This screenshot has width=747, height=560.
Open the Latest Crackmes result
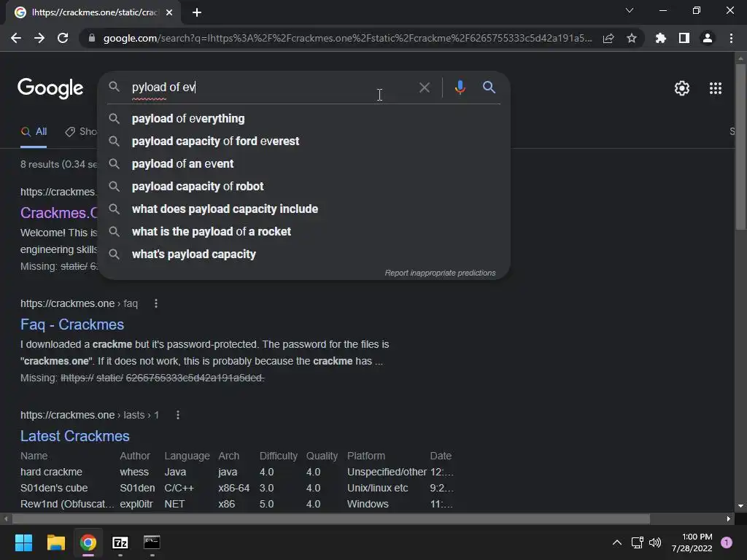[x=75, y=436]
